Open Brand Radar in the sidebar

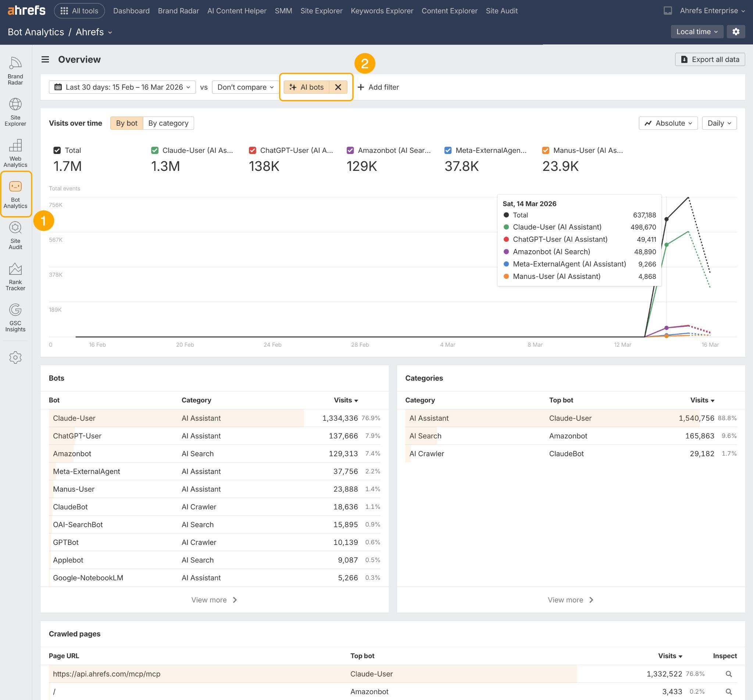click(15, 71)
